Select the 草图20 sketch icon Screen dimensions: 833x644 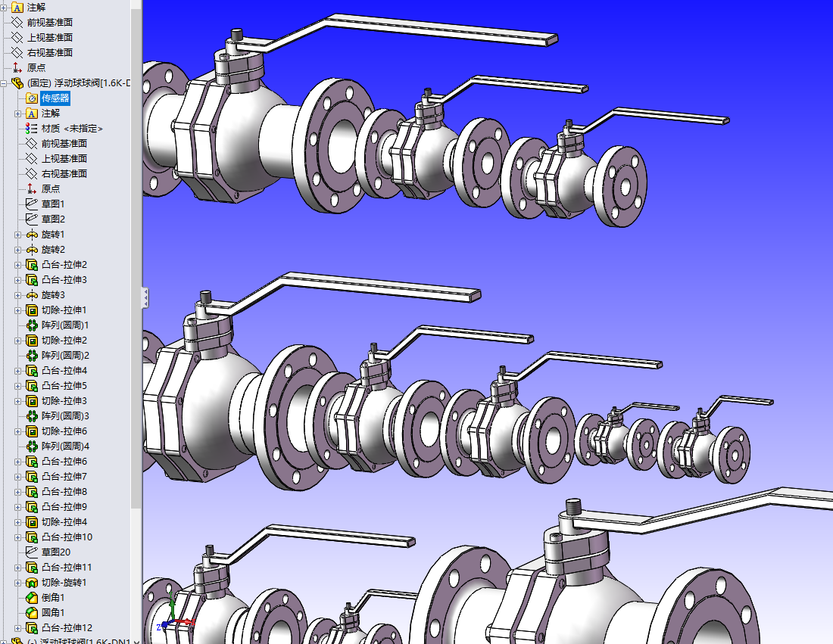click(32, 552)
